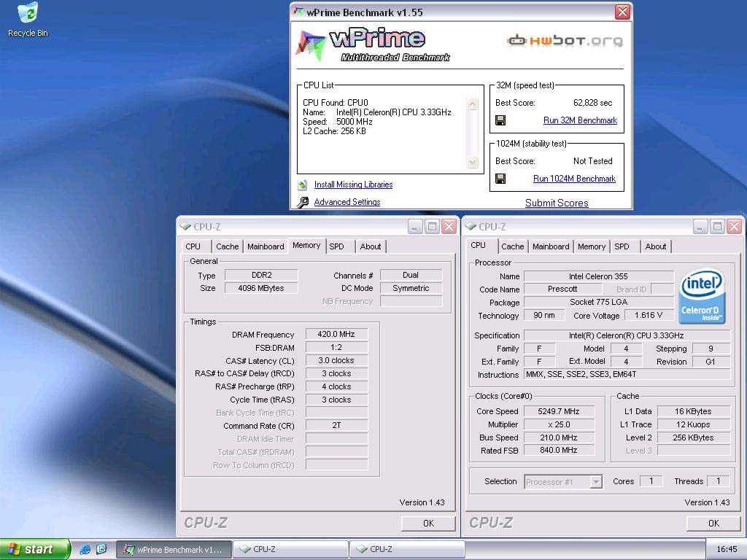Image resolution: width=747 pixels, height=560 pixels.
Task: Click the CPU List scroll down arrow
Action: 473,163
